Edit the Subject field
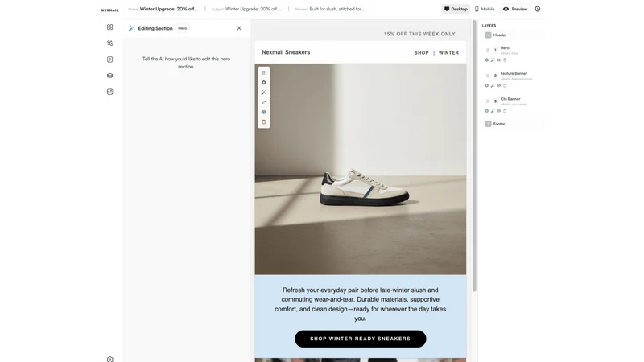Screen dimensions: 644x362 click(x=247, y=9)
